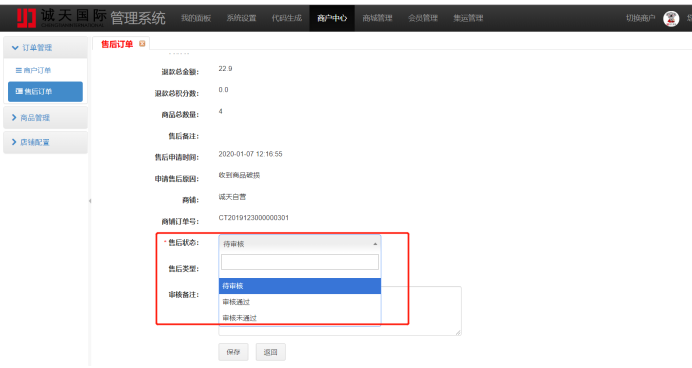Screen dimensions: 692x368
Task: Select 售后订单 in the sidebar
Action: pos(45,91)
